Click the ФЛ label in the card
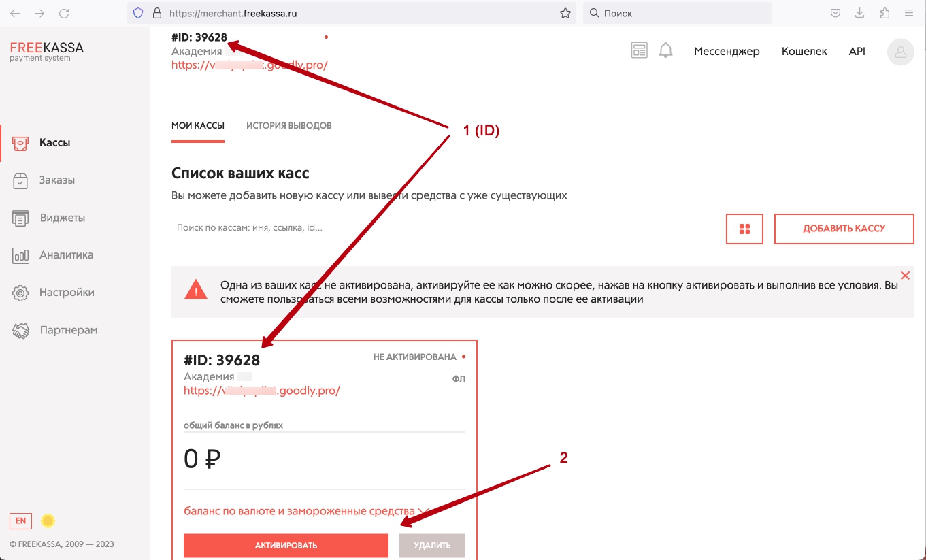 [x=459, y=379]
